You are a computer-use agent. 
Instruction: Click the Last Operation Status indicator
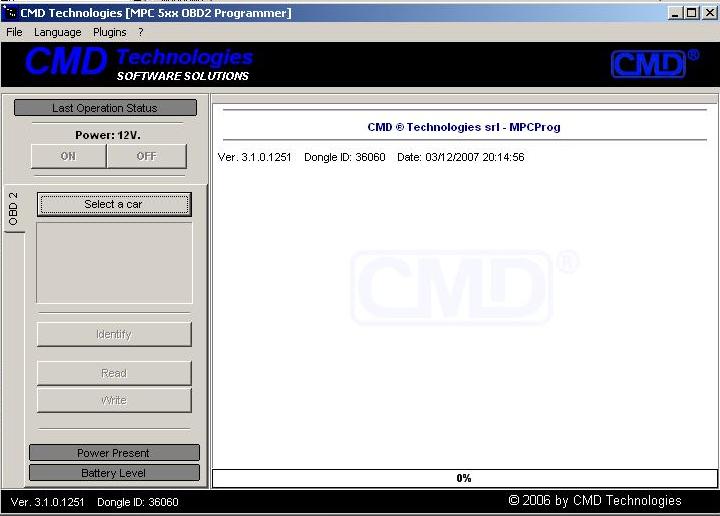tap(105, 108)
